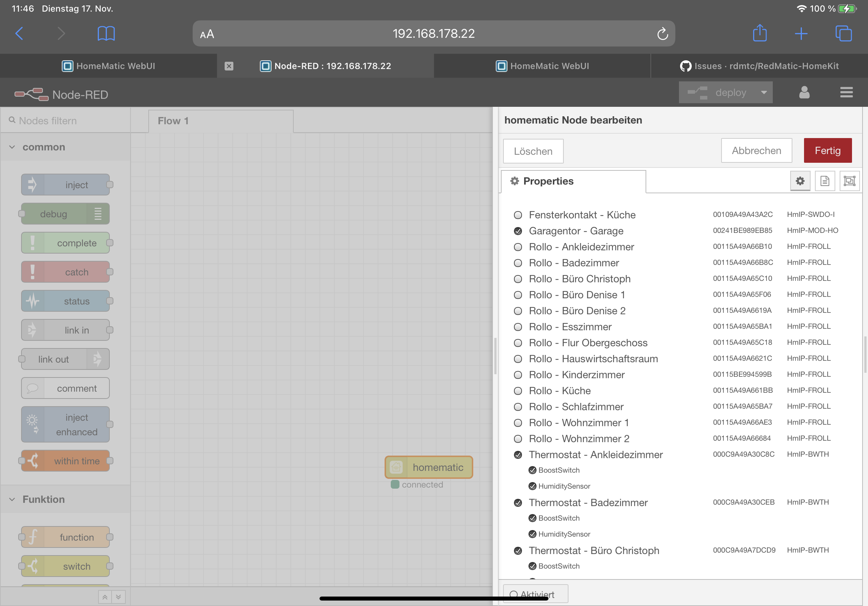Uncheck Garagentor - Garage device

518,231
